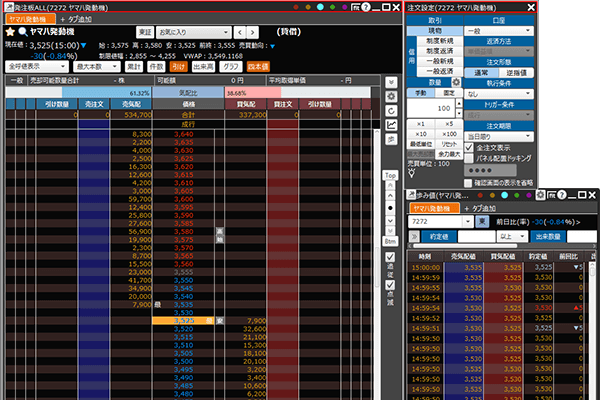
Task: Select ヤマハ発動機 tab in 発注板ALL
Action: pos(31,19)
